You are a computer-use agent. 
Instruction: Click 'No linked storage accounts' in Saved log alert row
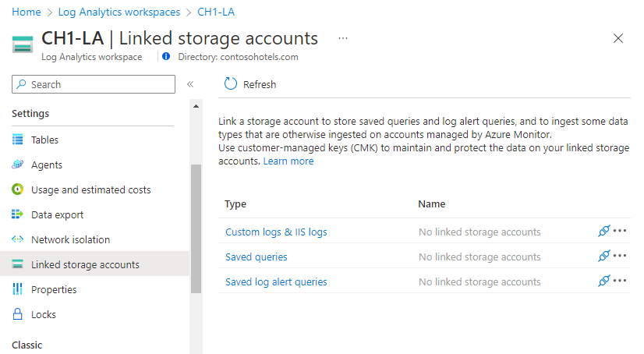tap(479, 281)
